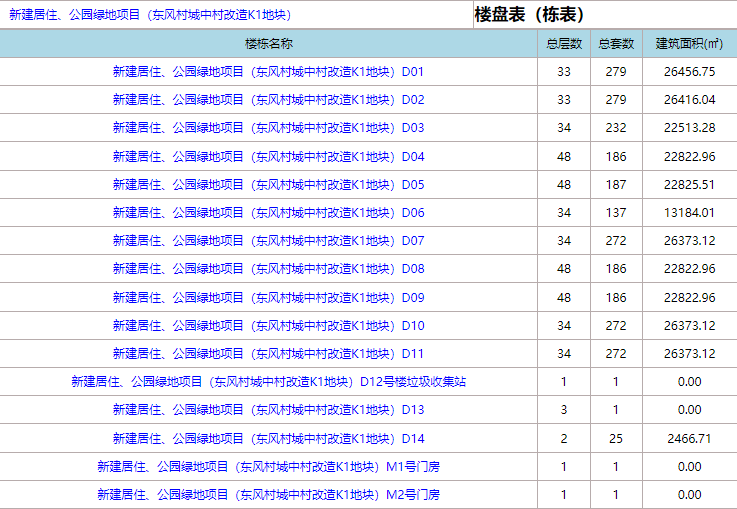Open building D05 link
Image resolution: width=737 pixels, height=509 pixels.
(x=268, y=185)
